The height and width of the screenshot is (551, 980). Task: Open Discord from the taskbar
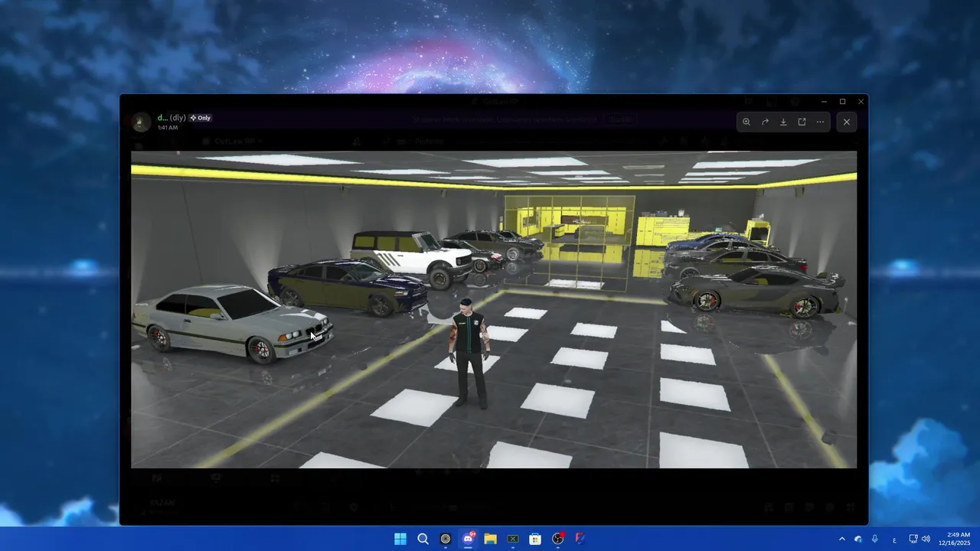coord(468,539)
